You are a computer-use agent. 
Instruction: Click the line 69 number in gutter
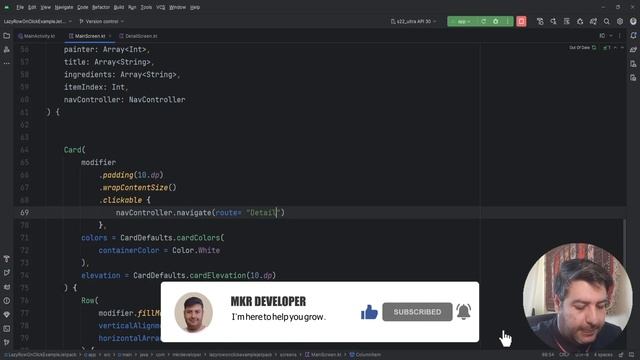coord(24,213)
